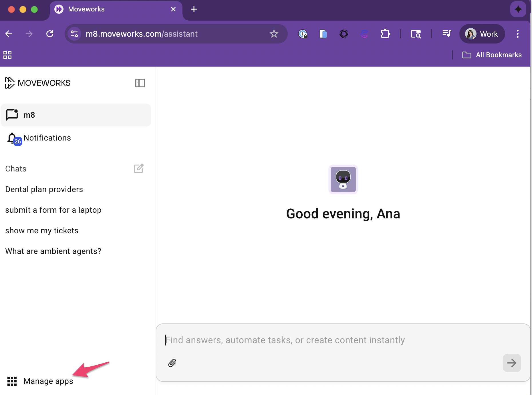Click the Chats section heading
The width and height of the screenshot is (532, 395).
pyautogui.click(x=16, y=169)
